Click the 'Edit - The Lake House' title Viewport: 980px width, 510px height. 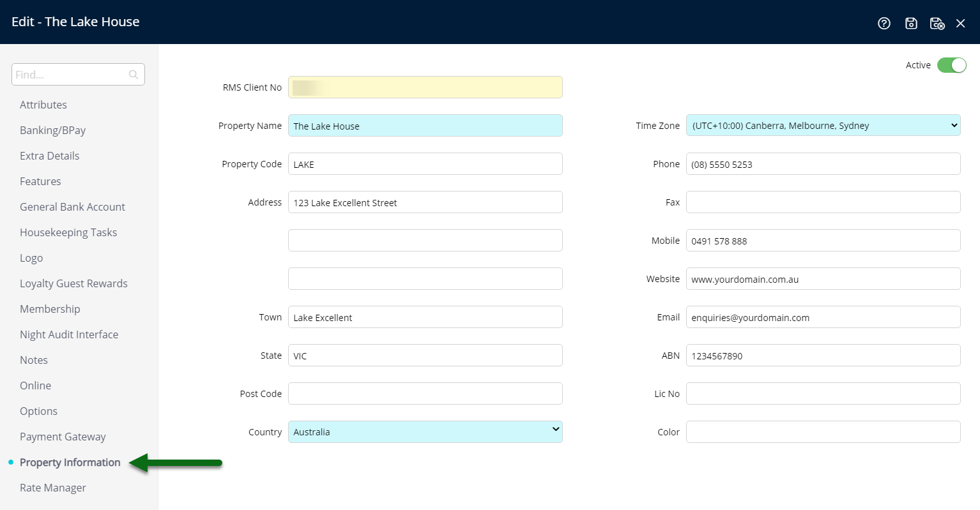[75, 22]
